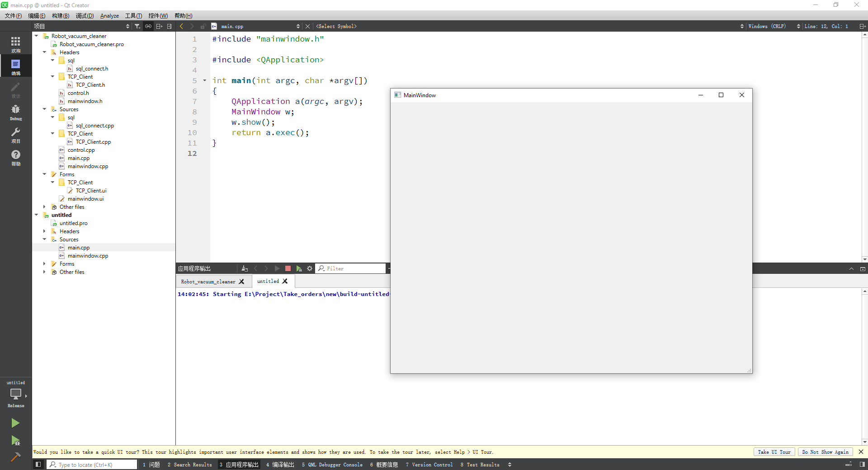
Task: Toggle the right sidebar visibility button
Action: (862, 465)
